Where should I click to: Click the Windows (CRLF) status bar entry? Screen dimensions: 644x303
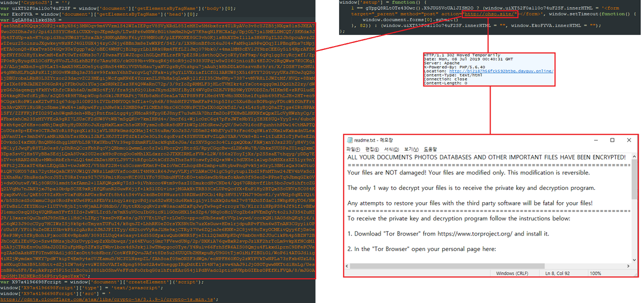511,274
